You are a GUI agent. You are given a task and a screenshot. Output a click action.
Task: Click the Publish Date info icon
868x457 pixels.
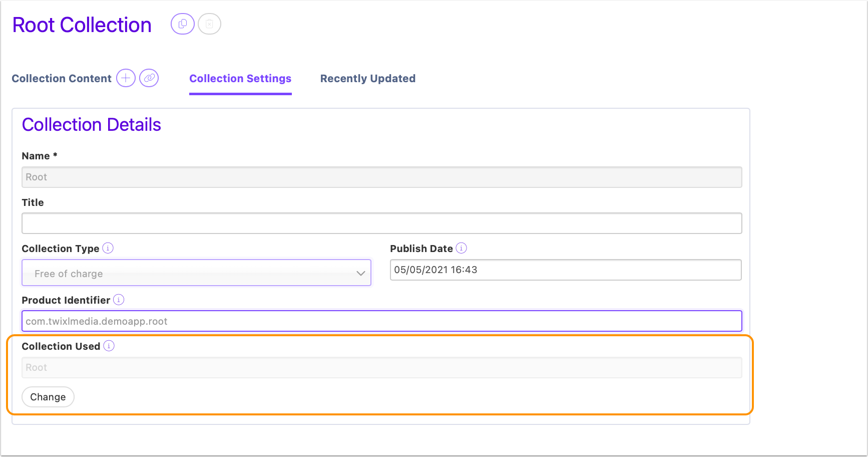pyautogui.click(x=462, y=248)
